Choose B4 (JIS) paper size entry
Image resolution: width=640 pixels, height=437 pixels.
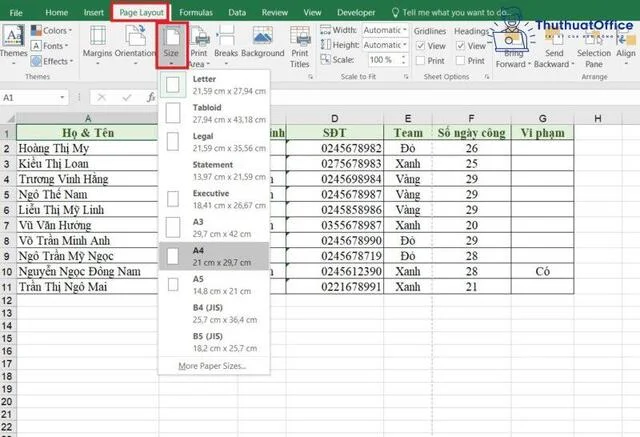214,313
